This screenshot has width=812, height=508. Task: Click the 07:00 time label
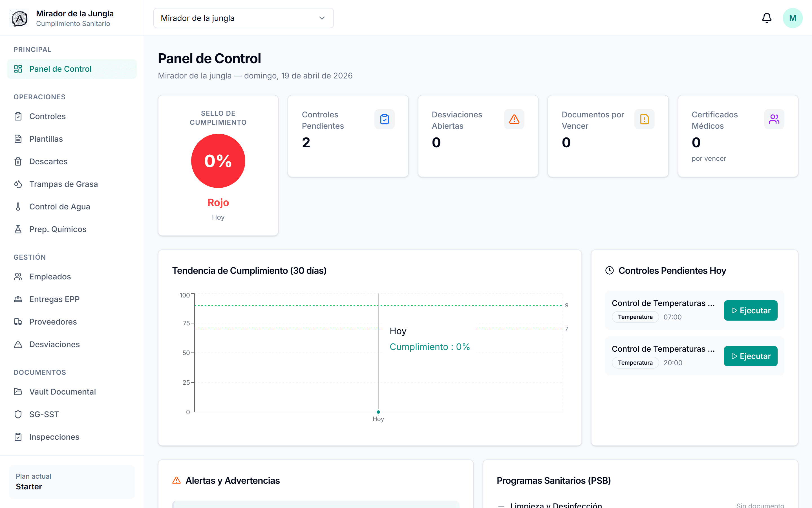point(672,317)
